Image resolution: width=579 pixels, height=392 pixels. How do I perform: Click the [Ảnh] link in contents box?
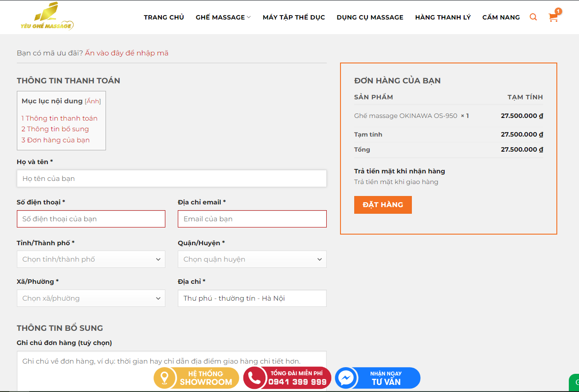pyautogui.click(x=93, y=101)
